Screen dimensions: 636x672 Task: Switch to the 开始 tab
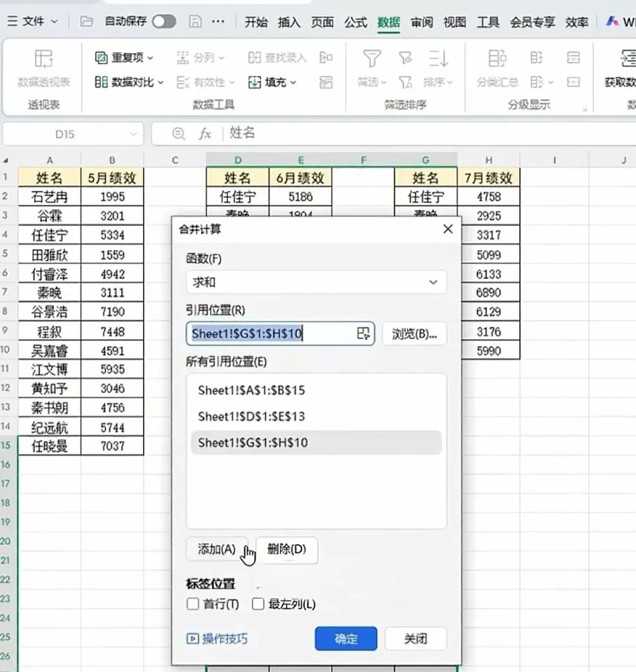(x=256, y=22)
